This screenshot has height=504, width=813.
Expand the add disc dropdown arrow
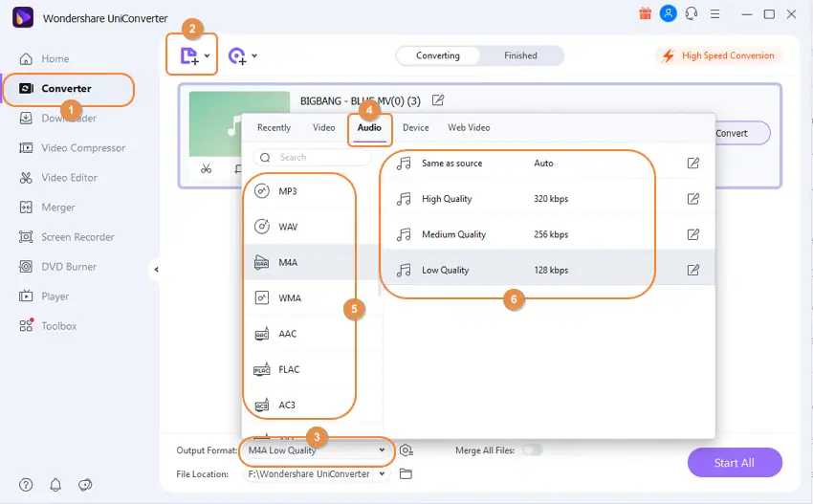pos(254,55)
